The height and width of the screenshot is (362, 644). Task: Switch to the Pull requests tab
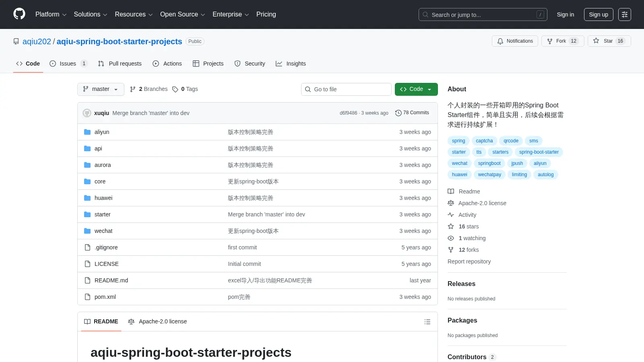click(x=120, y=64)
